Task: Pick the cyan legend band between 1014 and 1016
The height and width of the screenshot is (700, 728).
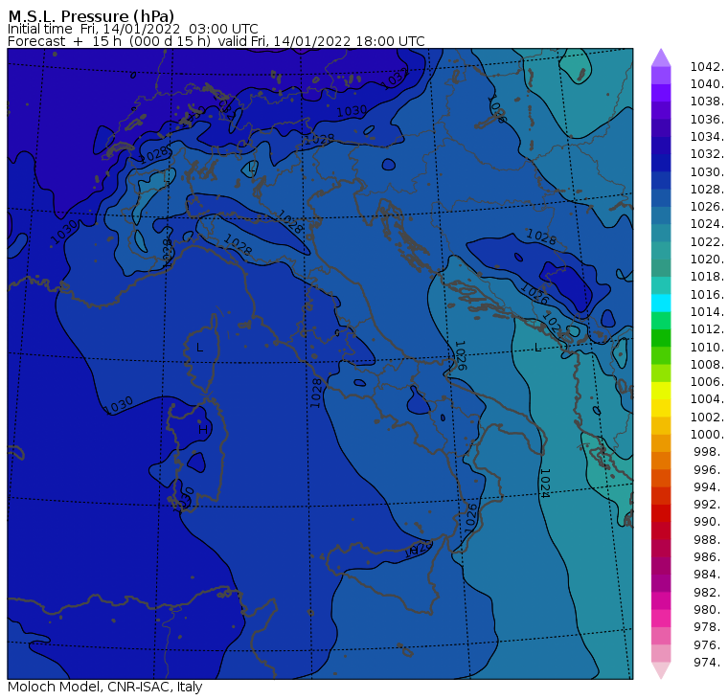Action: (661, 304)
